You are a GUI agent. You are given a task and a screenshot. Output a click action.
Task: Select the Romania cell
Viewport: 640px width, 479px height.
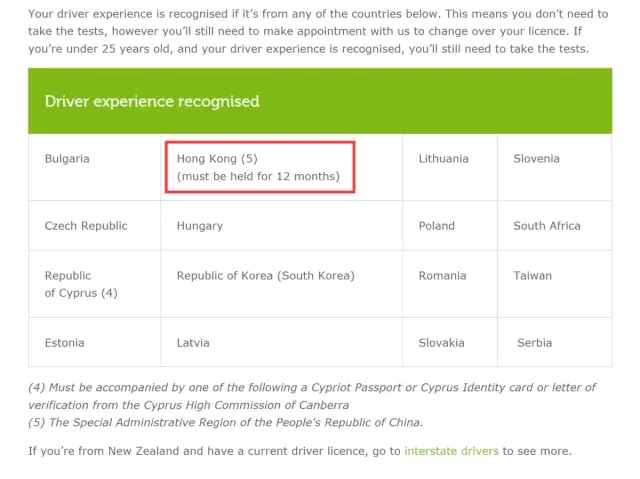pos(450,284)
